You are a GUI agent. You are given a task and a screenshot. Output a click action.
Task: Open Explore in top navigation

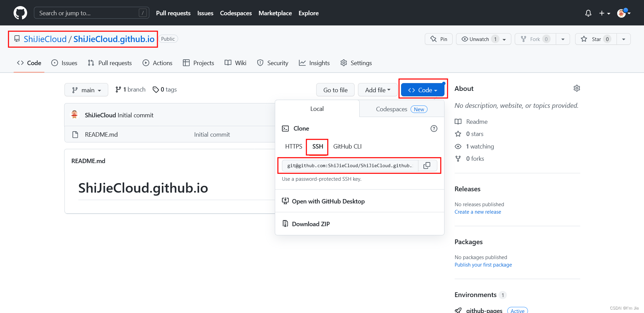click(x=308, y=13)
